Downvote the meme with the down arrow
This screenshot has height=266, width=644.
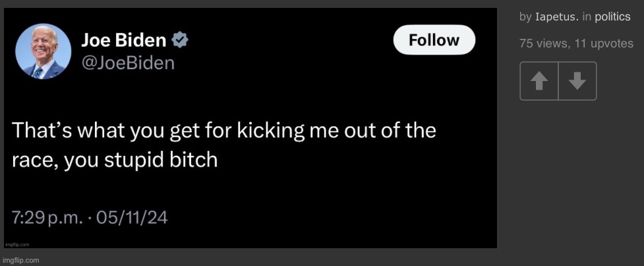coord(577,81)
